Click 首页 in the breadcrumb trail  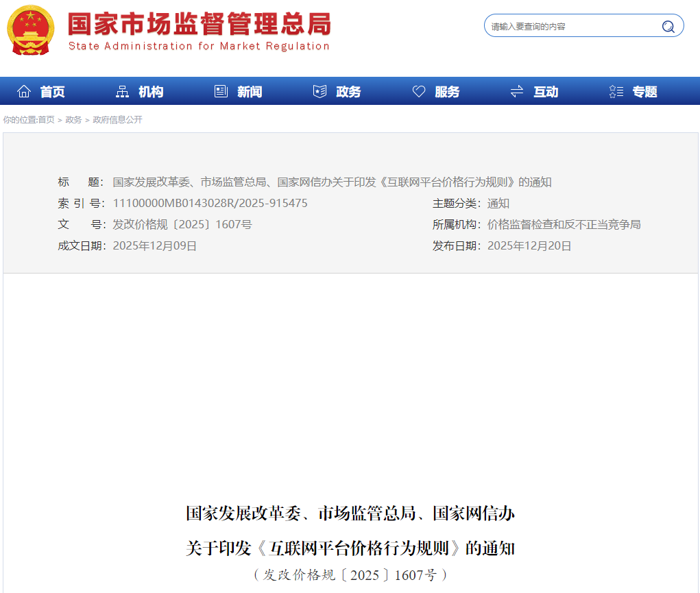pyautogui.click(x=46, y=120)
